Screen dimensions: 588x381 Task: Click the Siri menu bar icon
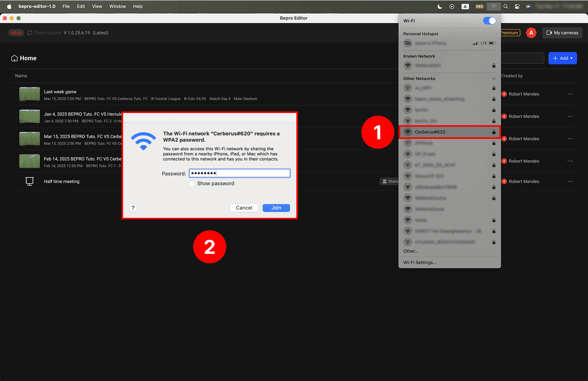click(528, 6)
